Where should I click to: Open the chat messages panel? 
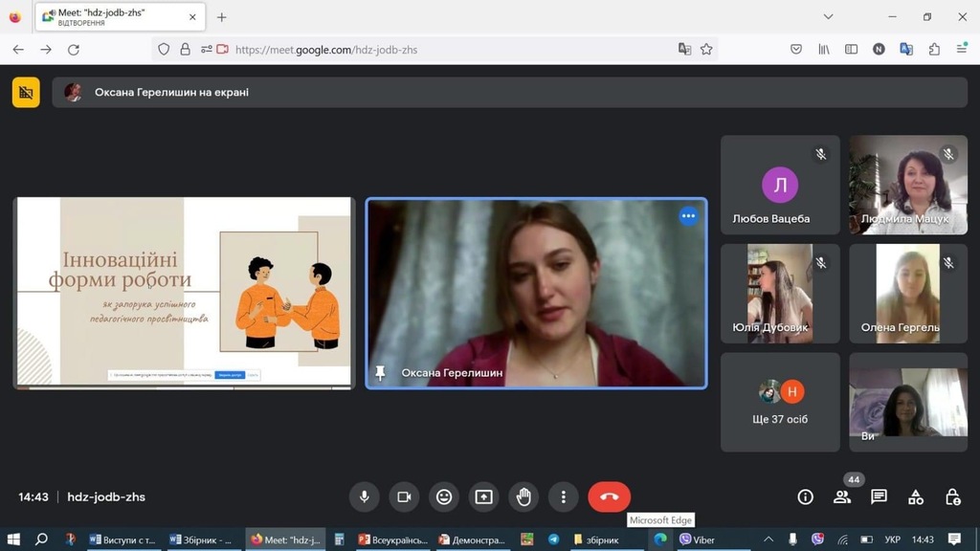pos(879,496)
